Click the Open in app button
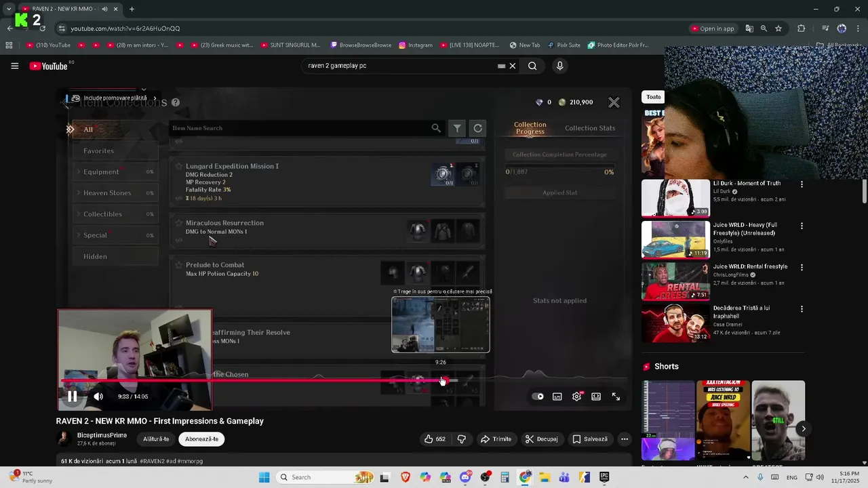Image resolution: width=868 pixels, height=488 pixels. 713,28
